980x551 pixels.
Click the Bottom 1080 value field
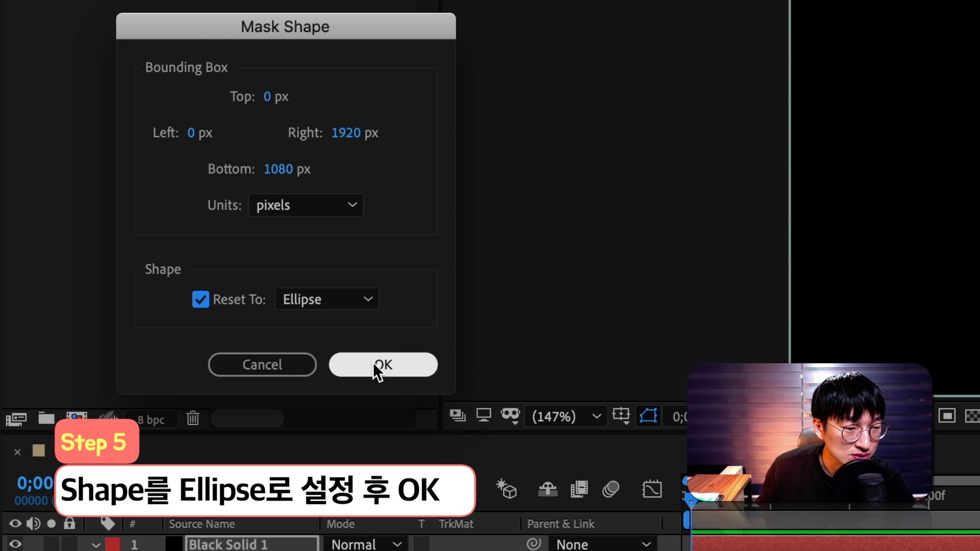[278, 169]
